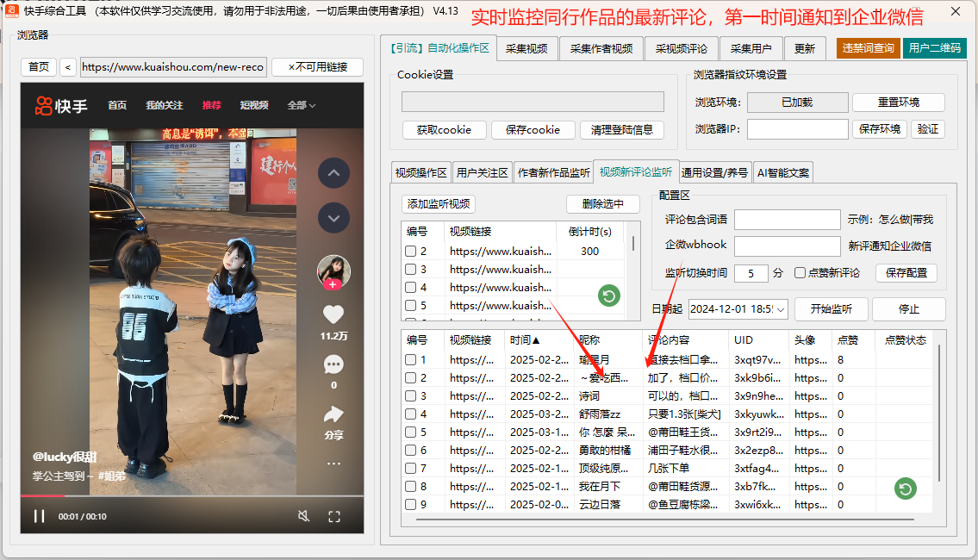Open the 日期起 date picker dropdown

pyautogui.click(x=781, y=308)
